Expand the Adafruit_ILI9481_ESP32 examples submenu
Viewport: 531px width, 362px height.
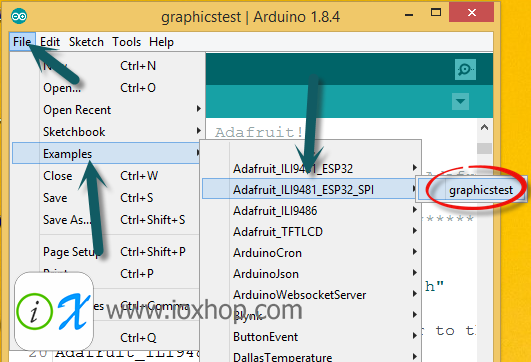click(311, 168)
